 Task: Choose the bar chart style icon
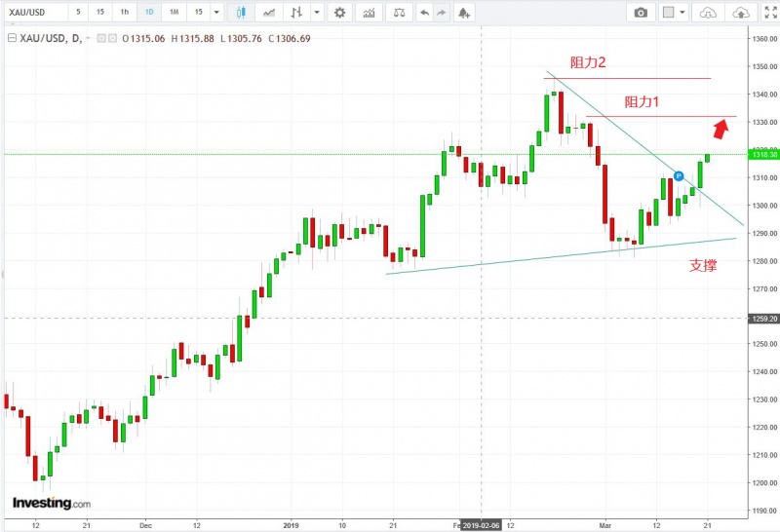(x=296, y=13)
